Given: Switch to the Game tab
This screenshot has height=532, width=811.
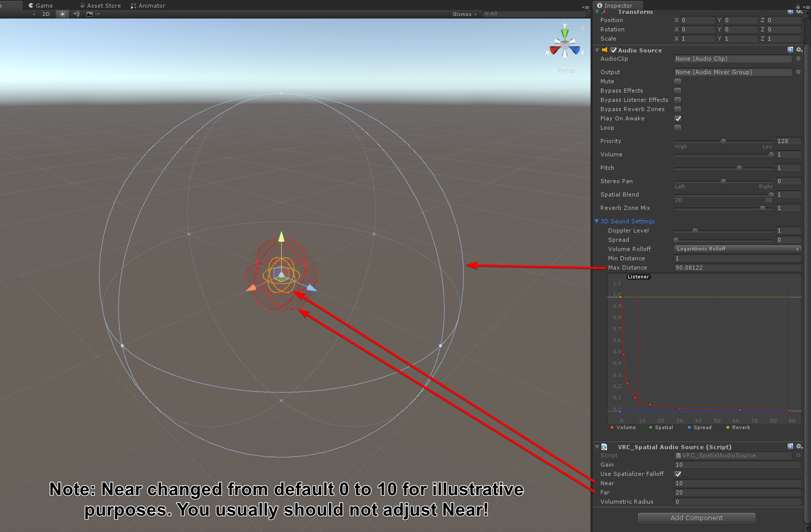Looking at the screenshot, I should pos(41,6).
